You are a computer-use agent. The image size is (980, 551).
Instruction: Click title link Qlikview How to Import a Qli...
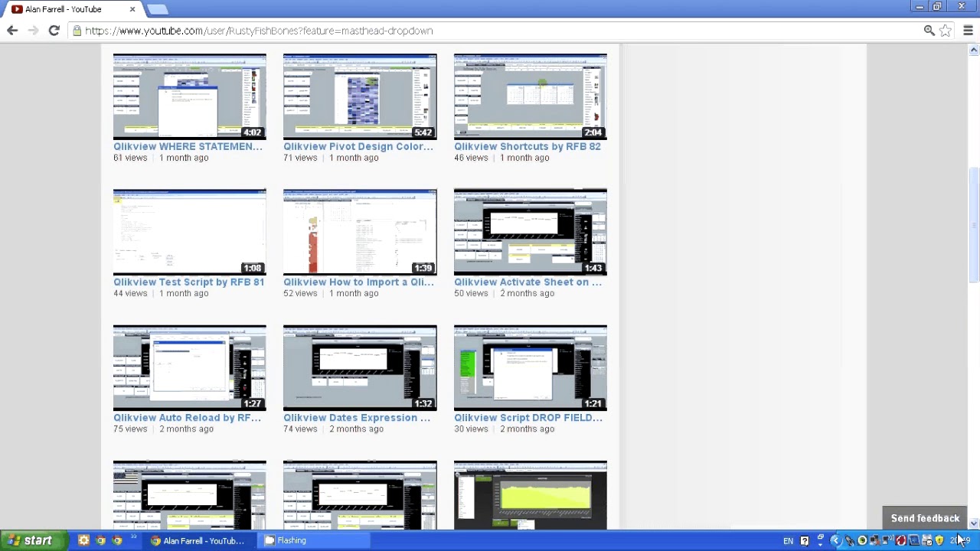358,282
